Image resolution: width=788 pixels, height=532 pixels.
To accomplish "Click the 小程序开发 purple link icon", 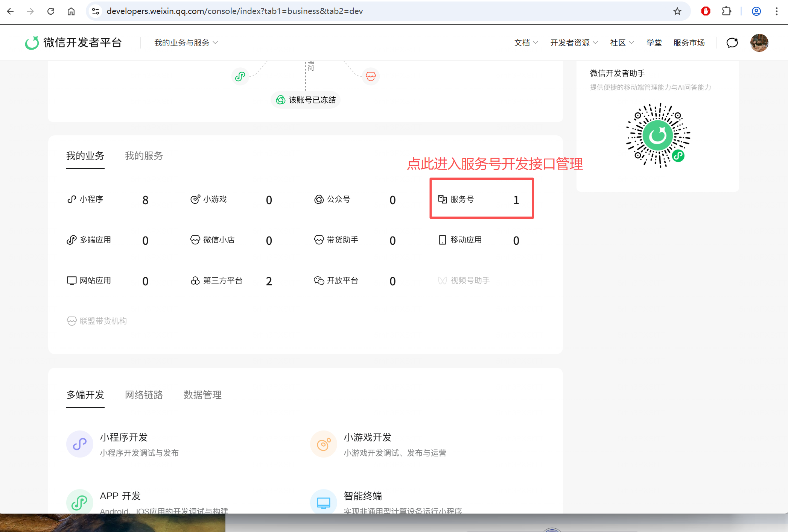I will coord(80,444).
